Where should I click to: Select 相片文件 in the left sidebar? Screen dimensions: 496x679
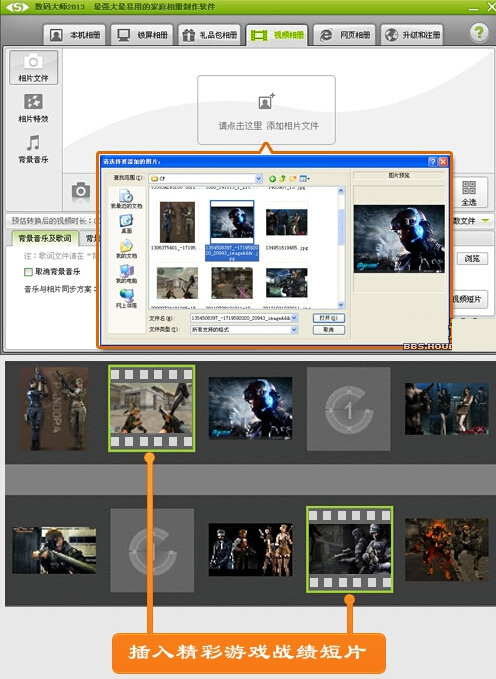[33, 67]
